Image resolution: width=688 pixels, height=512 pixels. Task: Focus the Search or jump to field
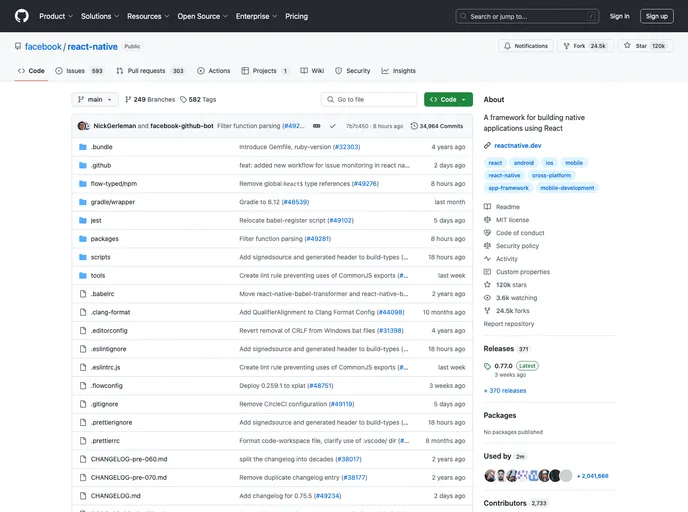[x=527, y=16]
